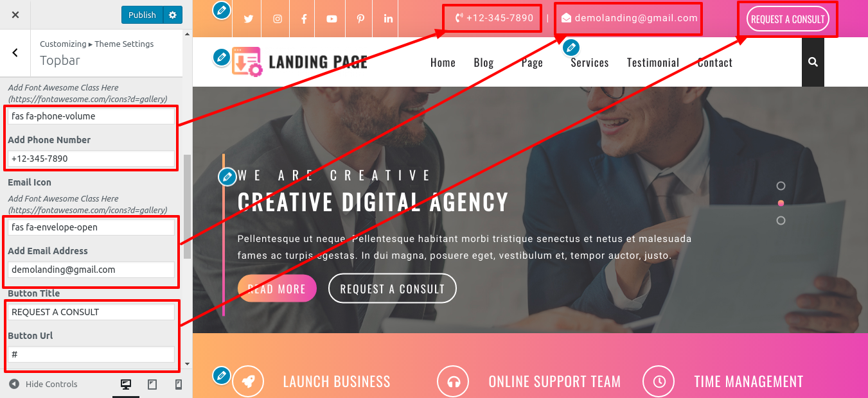Open the publish settings gear icon
This screenshot has height=398, width=868.
(x=172, y=15)
